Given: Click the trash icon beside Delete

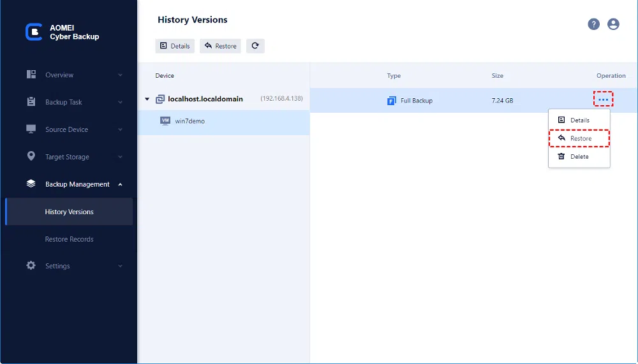Looking at the screenshot, I should (x=561, y=156).
